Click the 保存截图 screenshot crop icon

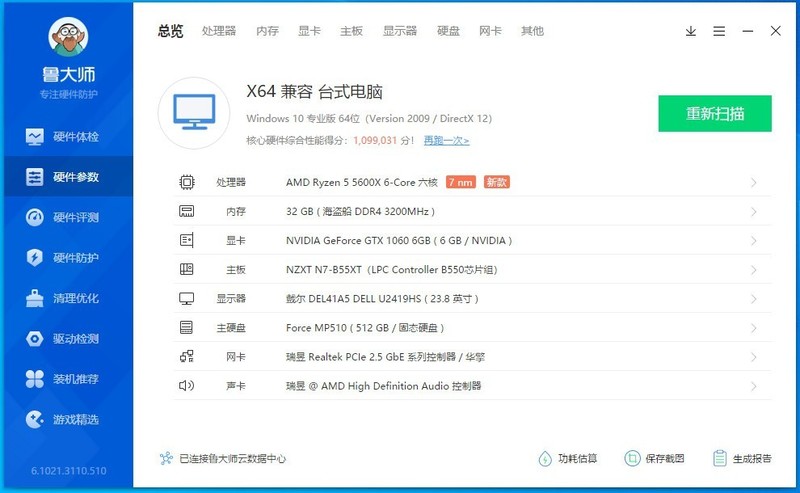(632, 458)
